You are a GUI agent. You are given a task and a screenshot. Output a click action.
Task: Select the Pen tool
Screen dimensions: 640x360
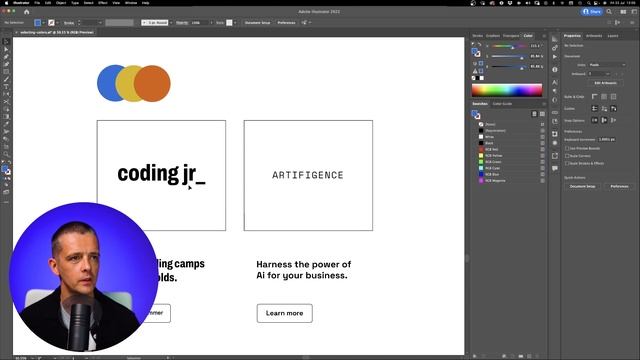point(6,57)
